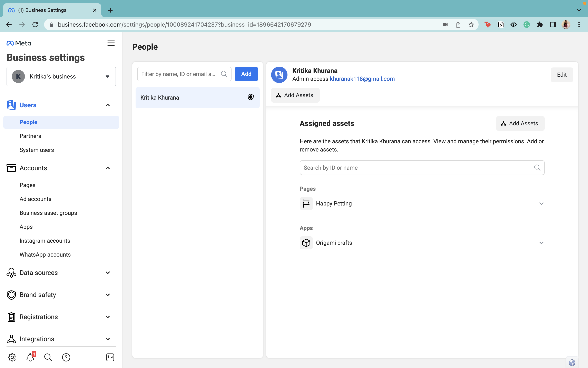The height and width of the screenshot is (368, 588).
Task: Open WhatsApp accounts
Action: pos(45,254)
